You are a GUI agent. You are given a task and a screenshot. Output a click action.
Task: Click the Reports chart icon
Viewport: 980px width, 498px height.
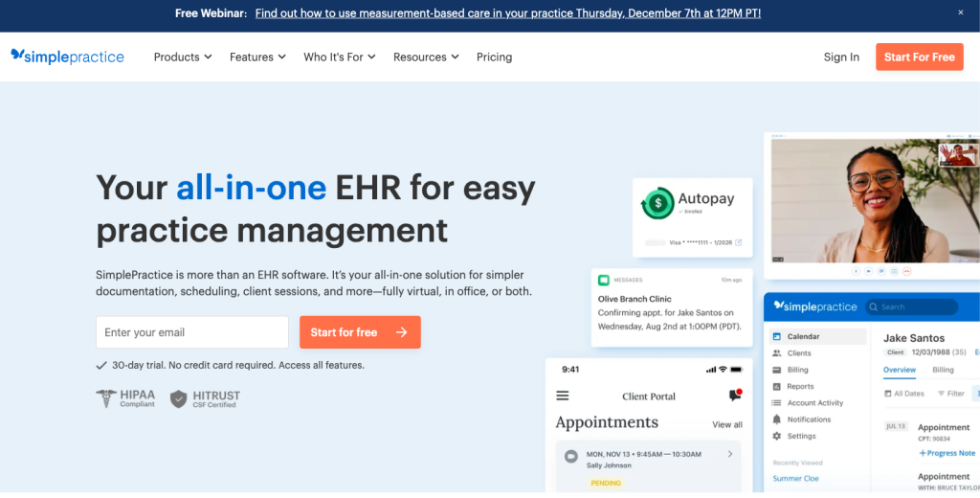tap(777, 387)
